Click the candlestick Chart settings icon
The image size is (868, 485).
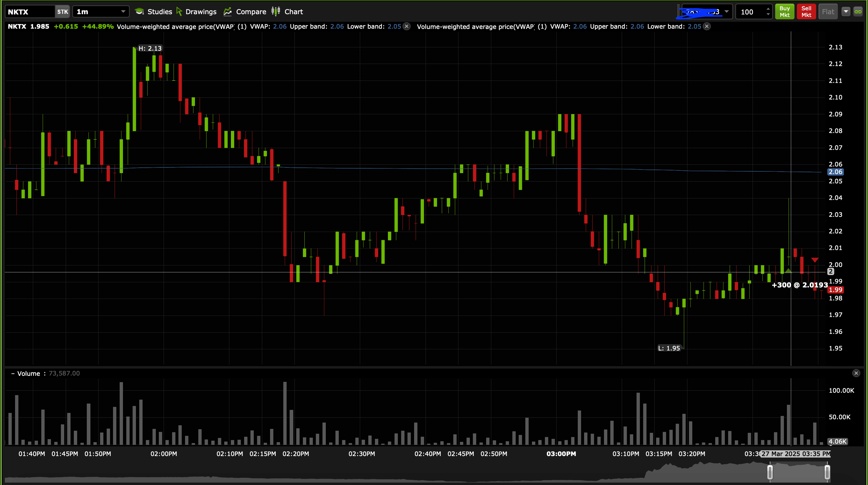coord(276,11)
